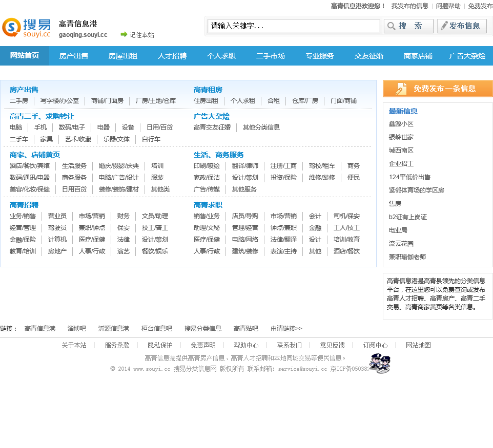Open the 网站首页 nav tab
Image resolution: width=493 pixels, height=448 pixels.
(x=25, y=56)
